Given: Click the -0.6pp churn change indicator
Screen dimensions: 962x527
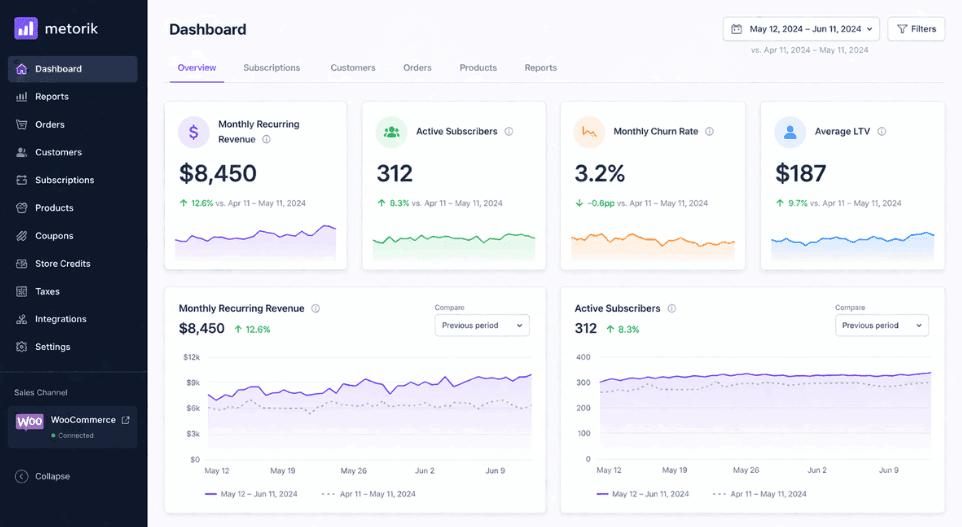Looking at the screenshot, I should (595, 203).
